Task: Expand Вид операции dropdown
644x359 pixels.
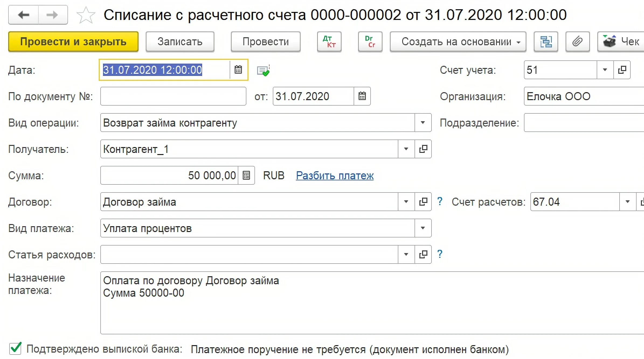Action: point(423,123)
